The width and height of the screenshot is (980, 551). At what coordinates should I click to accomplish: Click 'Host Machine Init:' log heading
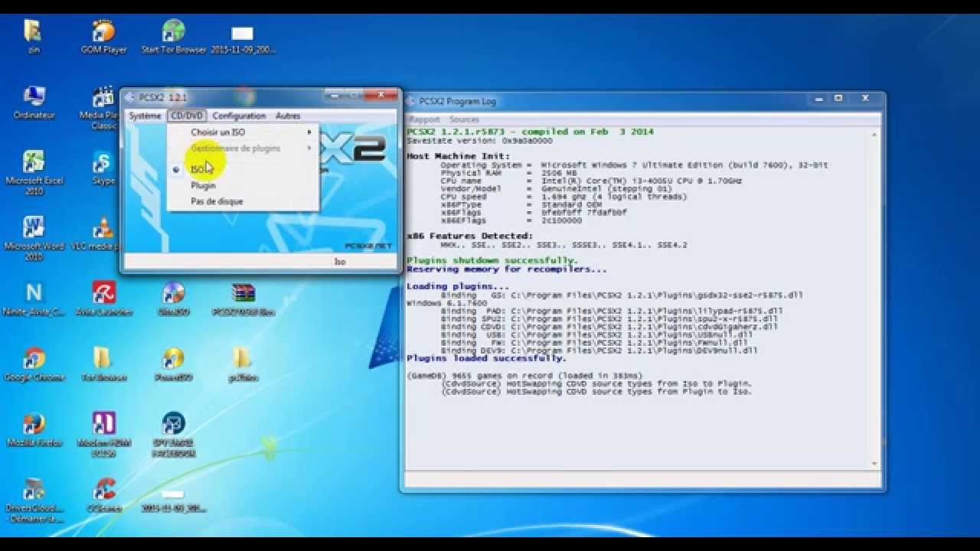[x=458, y=156]
